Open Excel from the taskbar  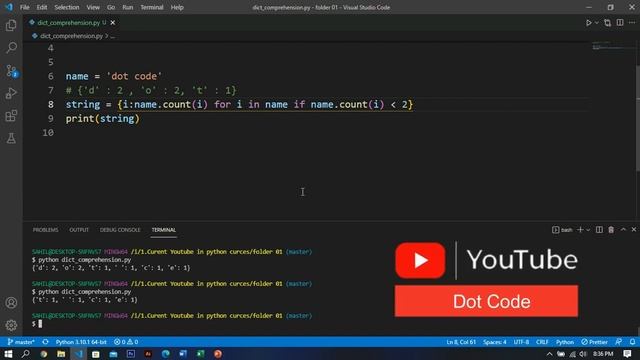pyautogui.click(x=200, y=353)
